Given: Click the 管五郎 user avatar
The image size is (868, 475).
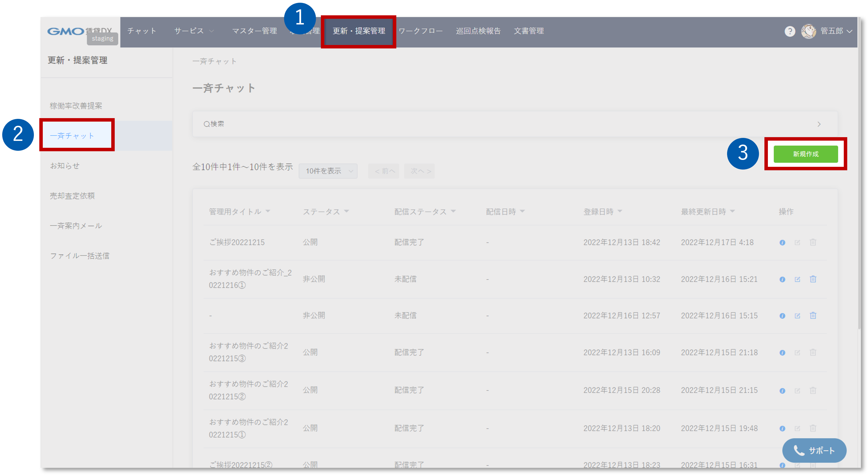Looking at the screenshot, I should click(x=808, y=31).
